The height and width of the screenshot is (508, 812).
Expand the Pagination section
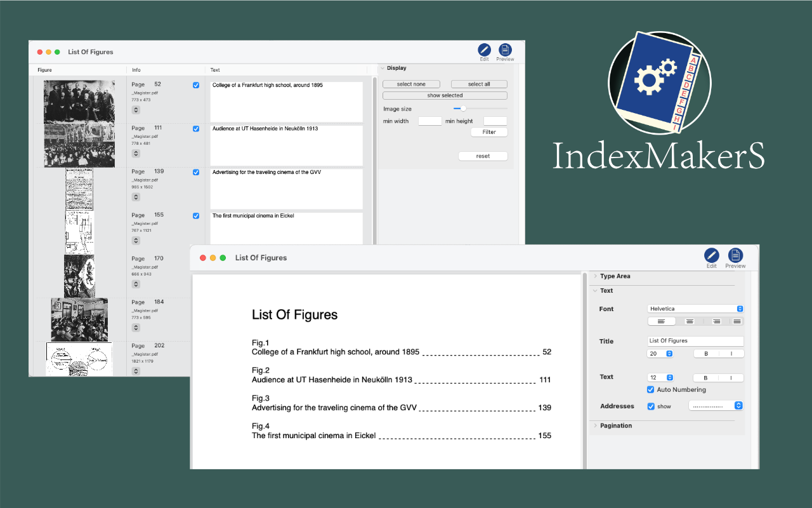click(596, 425)
